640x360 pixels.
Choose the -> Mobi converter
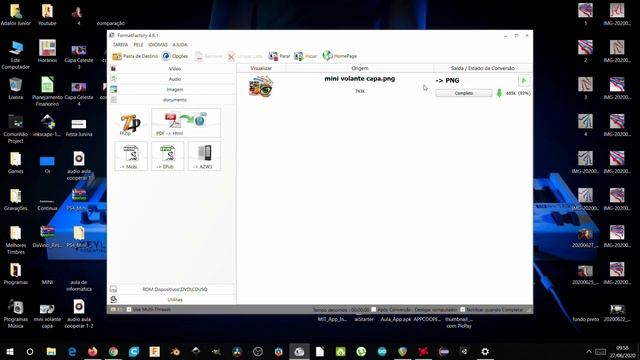[x=131, y=156]
